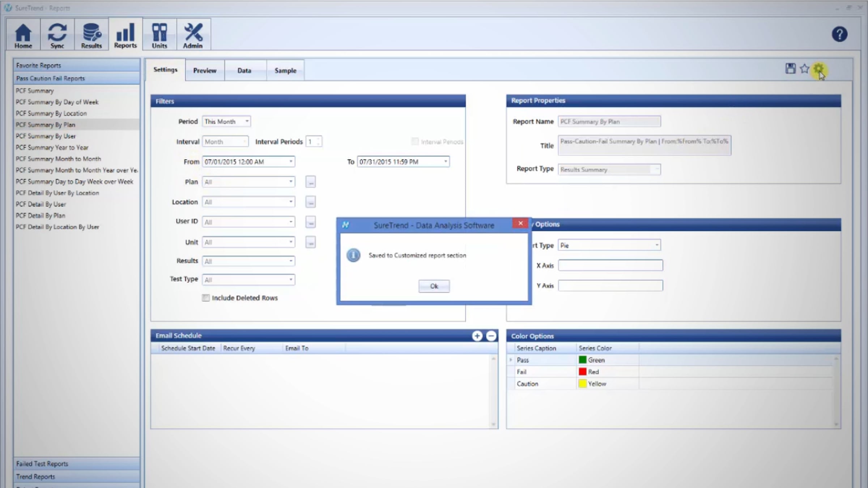Open the Location filter browse button

[310, 202]
